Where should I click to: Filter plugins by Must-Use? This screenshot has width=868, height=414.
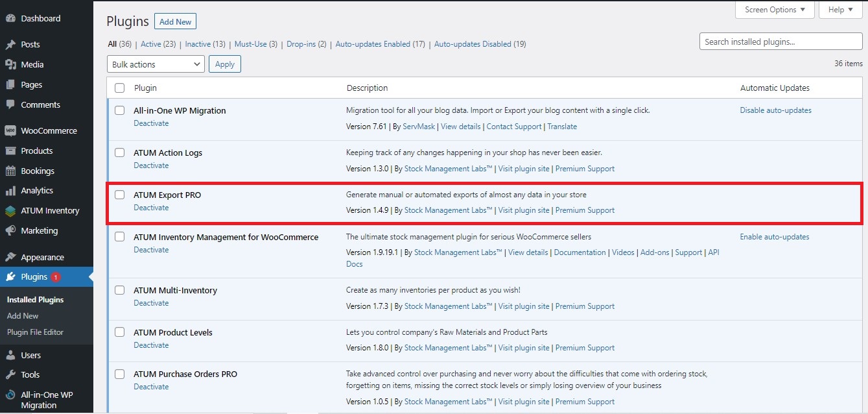pyautogui.click(x=250, y=44)
